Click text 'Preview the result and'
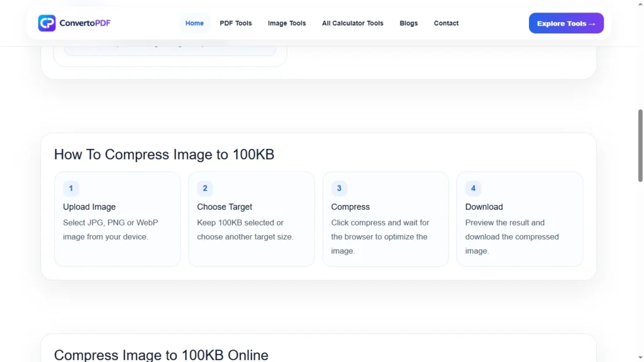 (x=505, y=222)
